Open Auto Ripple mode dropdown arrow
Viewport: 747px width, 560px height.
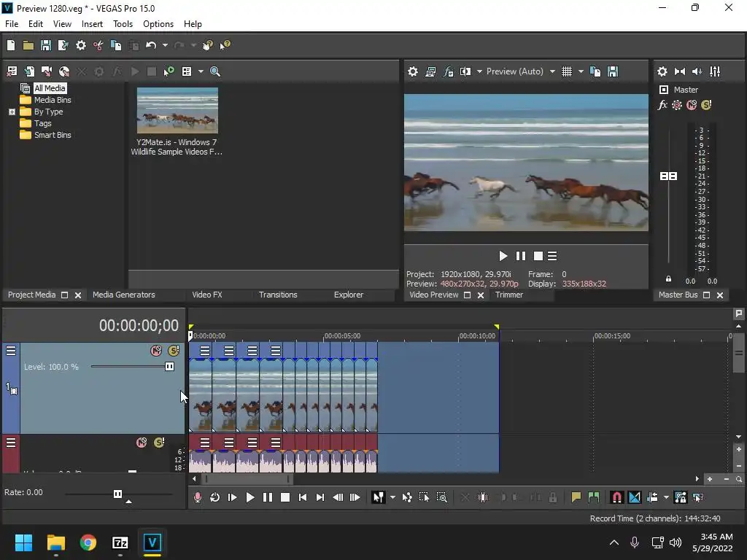pyautogui.click(x=666, y=497)
